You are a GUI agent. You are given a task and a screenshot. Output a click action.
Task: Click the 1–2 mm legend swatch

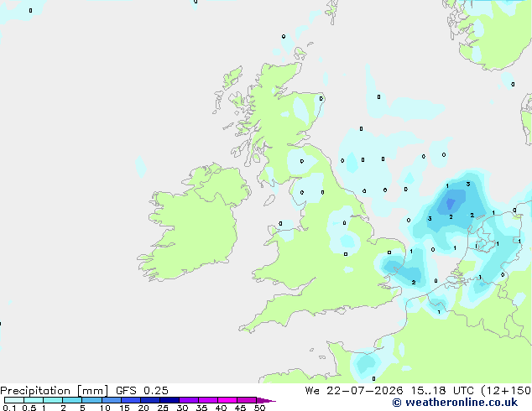point(53,400)
